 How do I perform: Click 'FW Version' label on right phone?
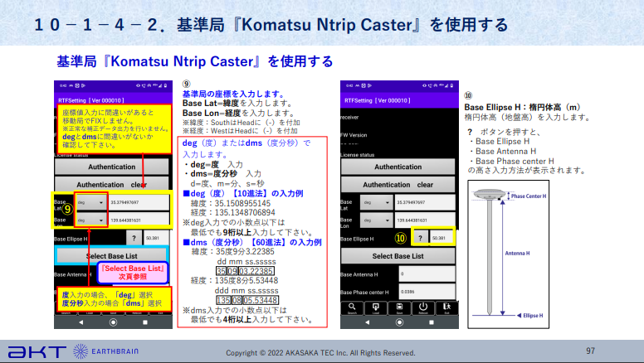pyautogui.click(x=354, y=135)
